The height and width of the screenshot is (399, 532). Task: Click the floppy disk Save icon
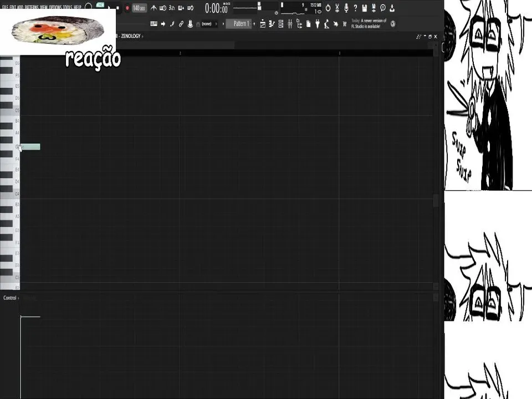tap(365, 8)
